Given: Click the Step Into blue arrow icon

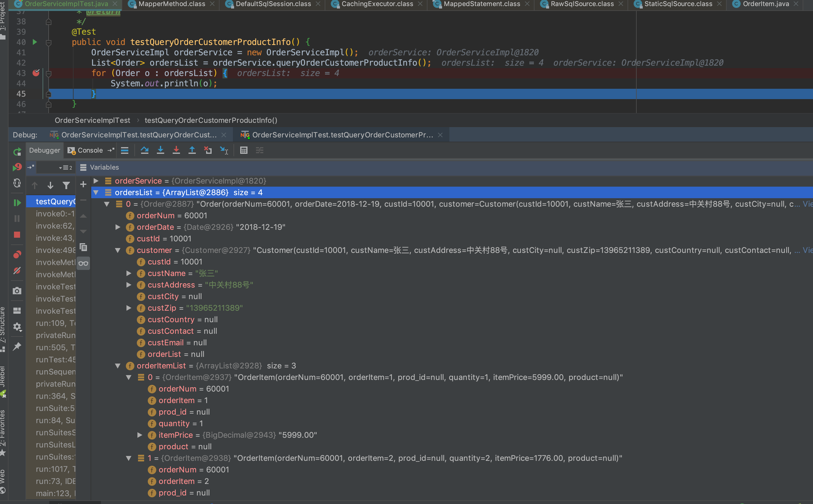Looking at the screenshot, I should point(160,150).
